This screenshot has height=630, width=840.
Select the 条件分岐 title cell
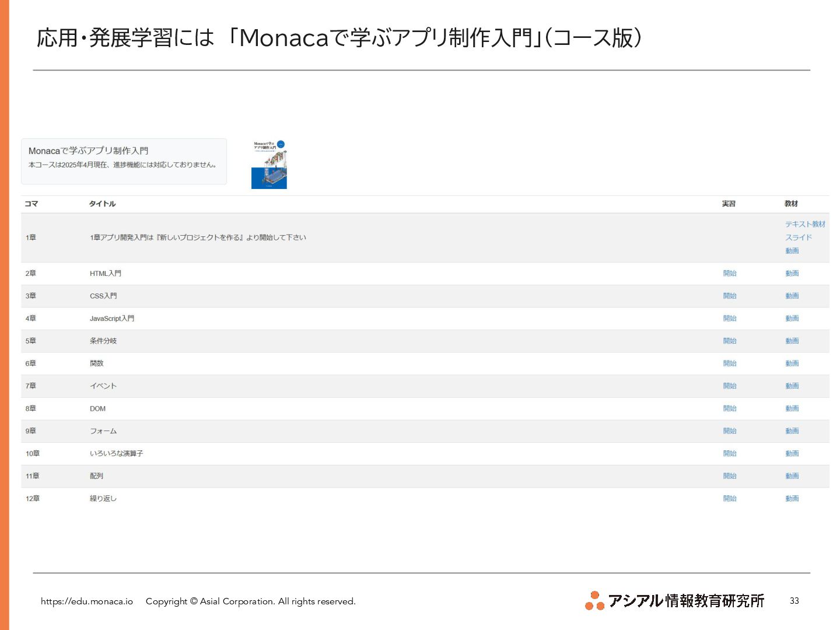103,341
